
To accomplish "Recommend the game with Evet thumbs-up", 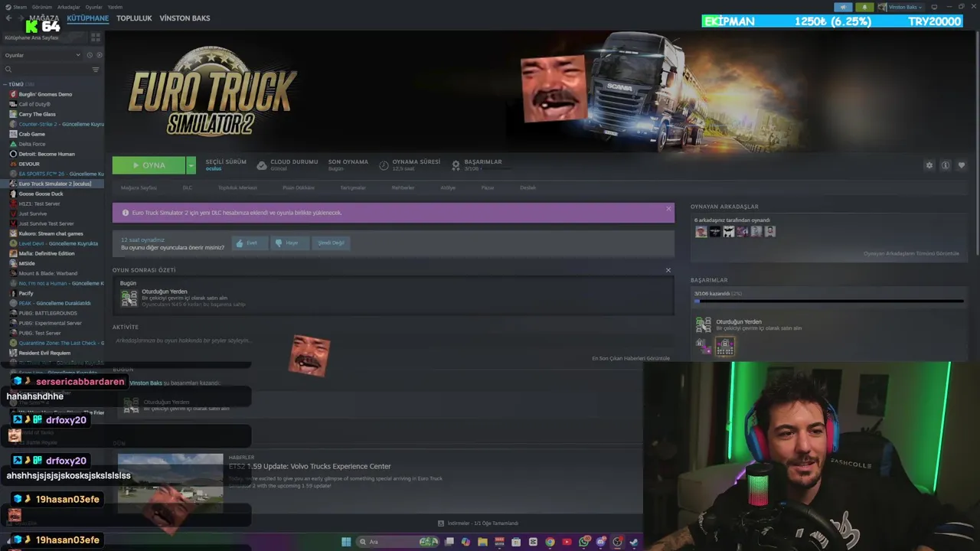I will click(250, 243).
